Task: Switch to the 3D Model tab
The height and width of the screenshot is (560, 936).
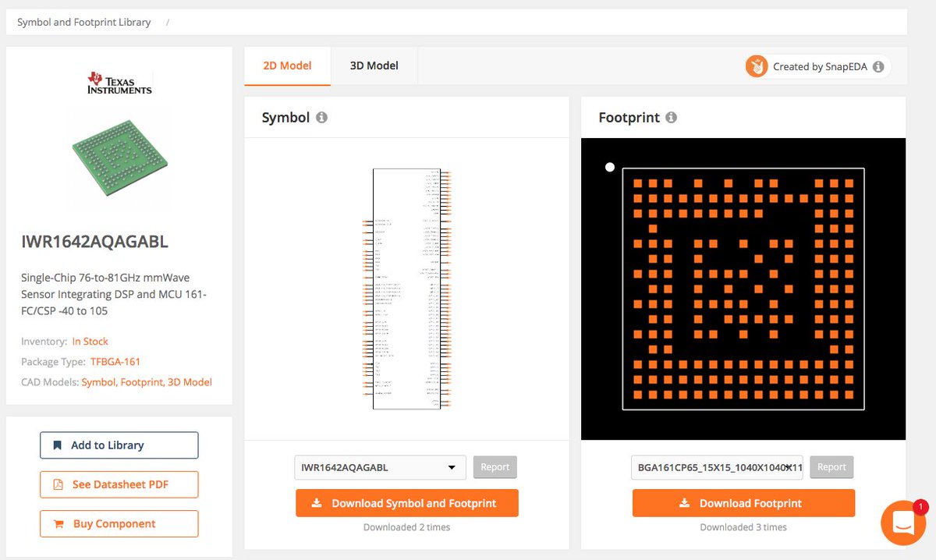Action: [x=374, y=66]
